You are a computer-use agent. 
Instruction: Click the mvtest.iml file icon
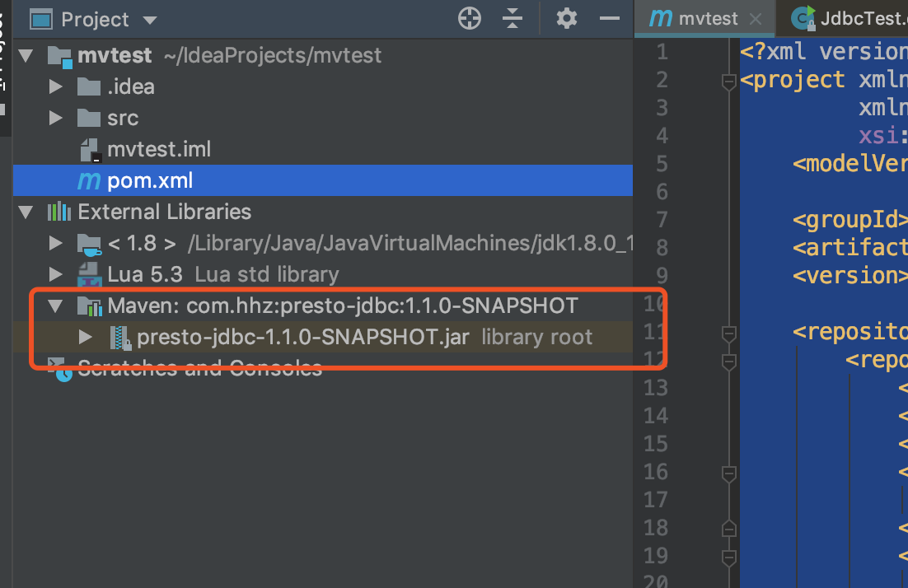91,150
